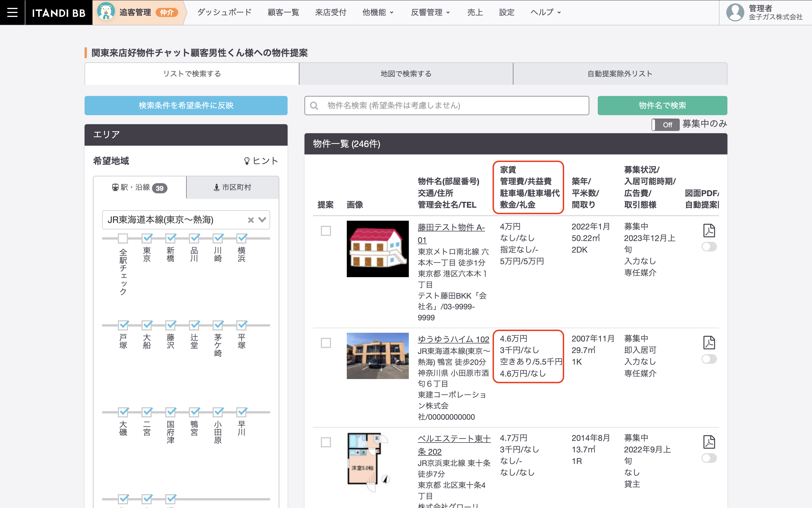The image size is (812, 508).
Task: Check the 全駅チェック station checkbox
Action: click(123, 238)
